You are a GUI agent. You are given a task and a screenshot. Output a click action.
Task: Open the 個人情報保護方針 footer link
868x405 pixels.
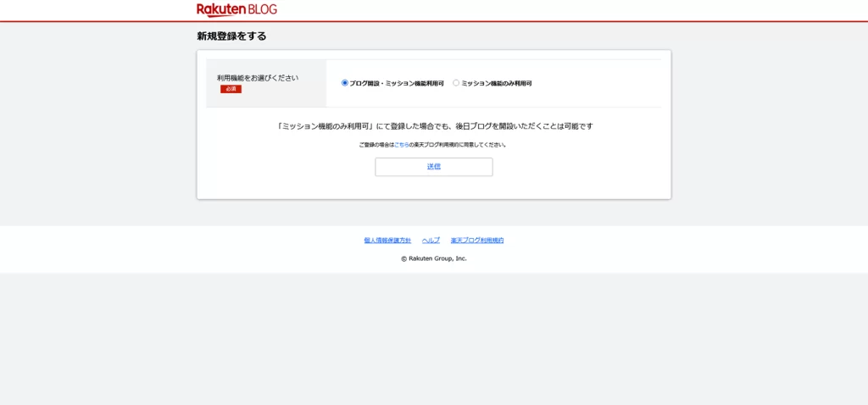[x=387, y=241]
